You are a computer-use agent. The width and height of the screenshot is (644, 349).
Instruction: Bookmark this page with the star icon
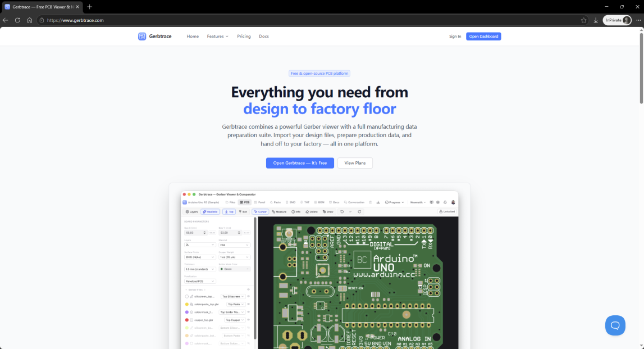[583, 20]
